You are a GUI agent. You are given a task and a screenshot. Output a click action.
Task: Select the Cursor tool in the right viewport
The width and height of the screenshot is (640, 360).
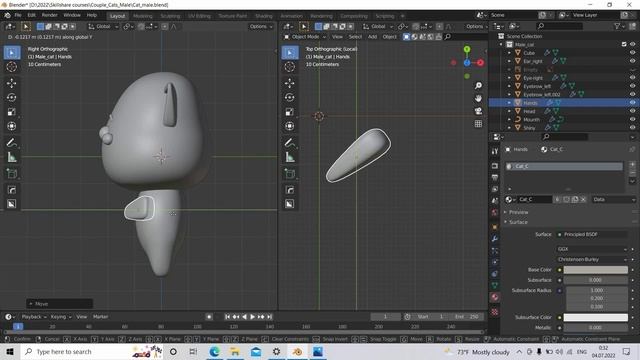click(x=290, y=67)
